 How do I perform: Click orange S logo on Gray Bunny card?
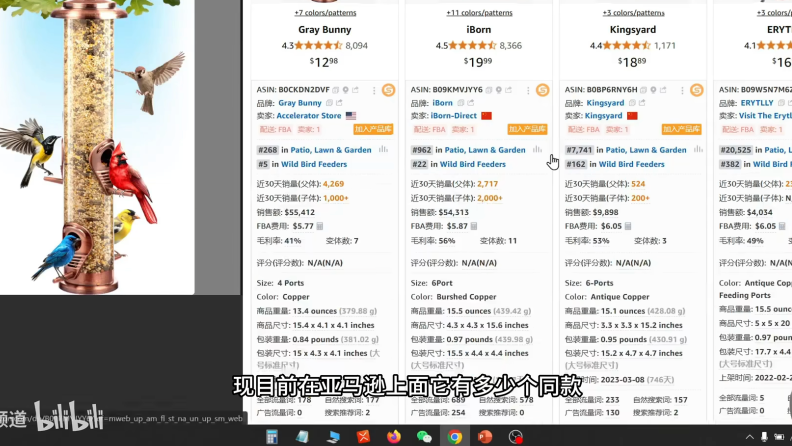point(388,90)
